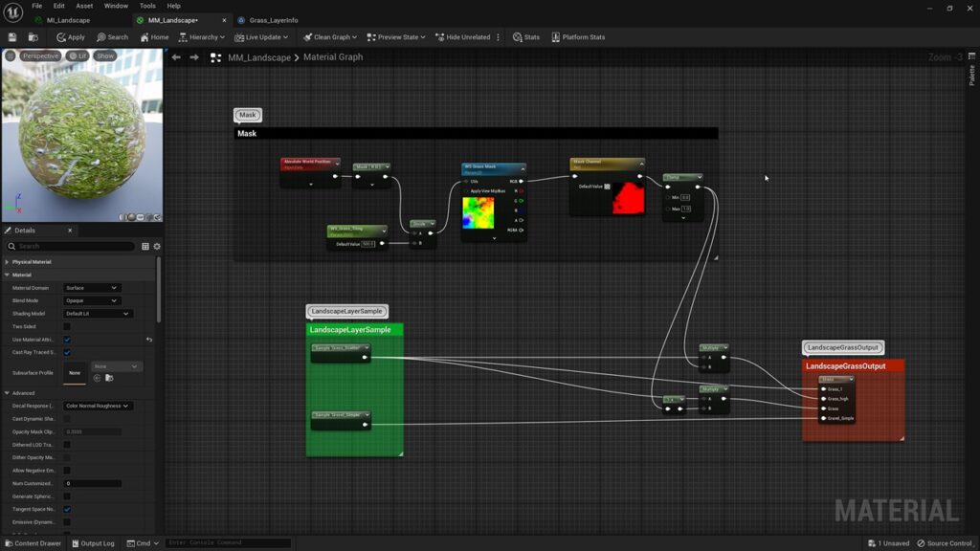Click the Mask Channel red preview swatch

point(629,198)
